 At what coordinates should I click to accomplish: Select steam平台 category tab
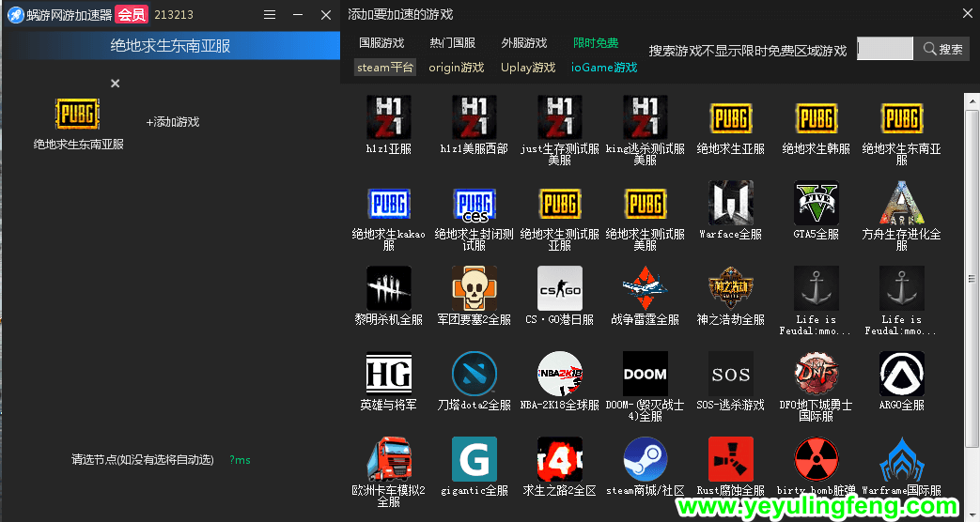click(385, 68)
